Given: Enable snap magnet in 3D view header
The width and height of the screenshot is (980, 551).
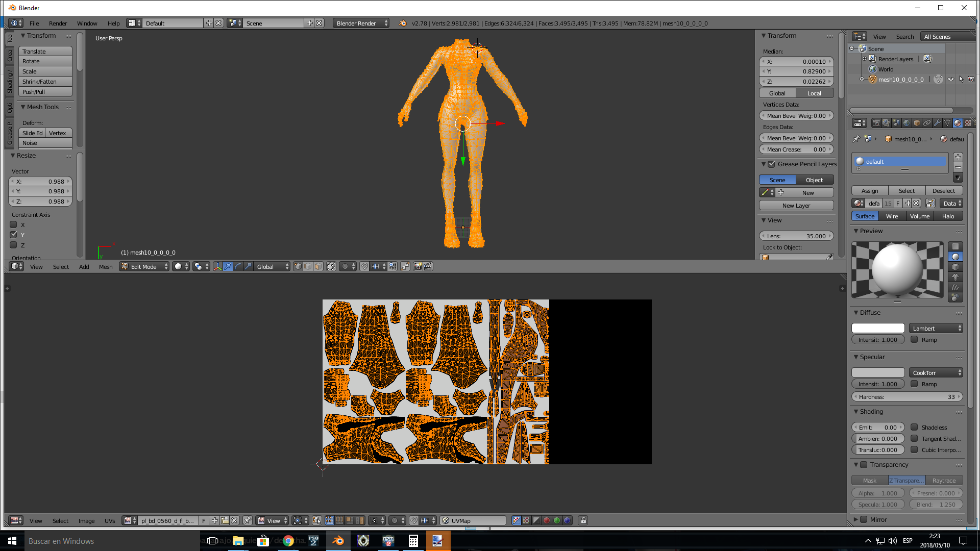Looking at the screenshot, I should (364, 266).
